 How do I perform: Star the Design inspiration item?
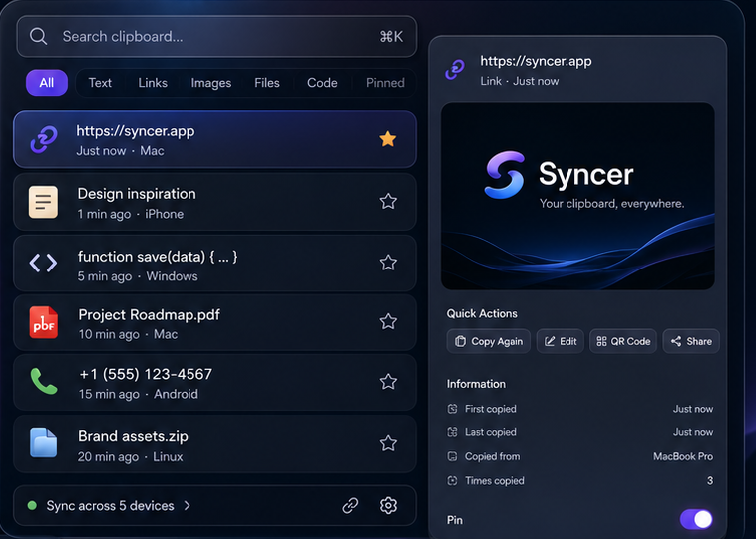coord(388,201)
